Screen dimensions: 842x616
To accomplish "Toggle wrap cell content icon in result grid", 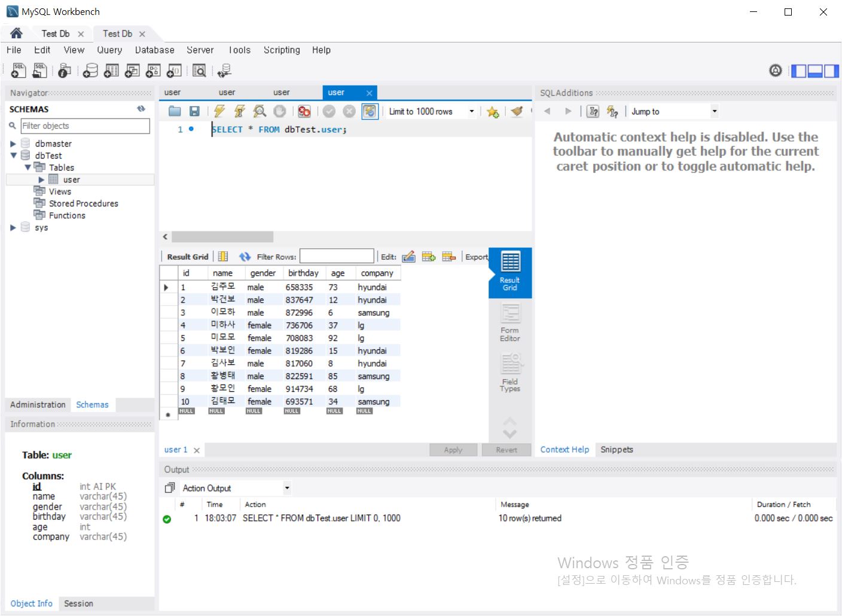I will tap(223, 257).
